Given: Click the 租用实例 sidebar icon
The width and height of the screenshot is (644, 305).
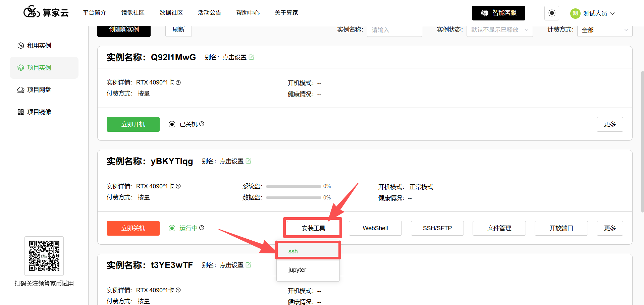Looking at the screenshot, I should pos(21,46).
